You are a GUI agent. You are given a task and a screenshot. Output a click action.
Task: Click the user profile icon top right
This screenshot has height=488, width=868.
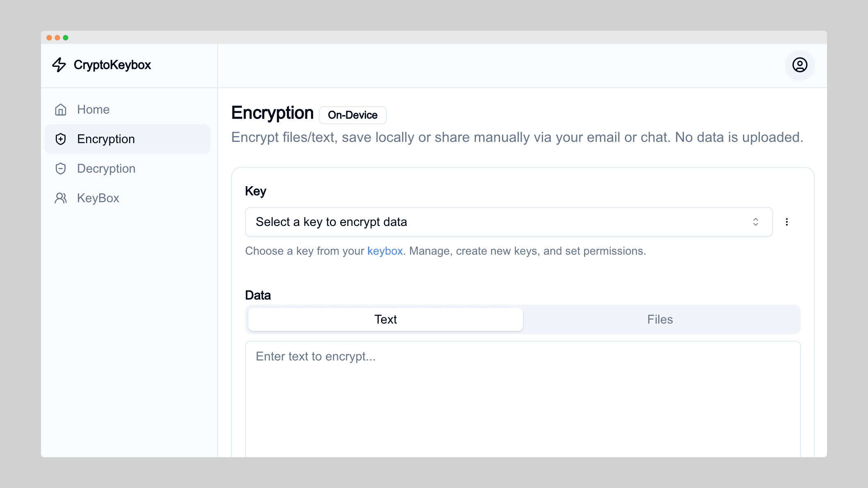point(800,64)
